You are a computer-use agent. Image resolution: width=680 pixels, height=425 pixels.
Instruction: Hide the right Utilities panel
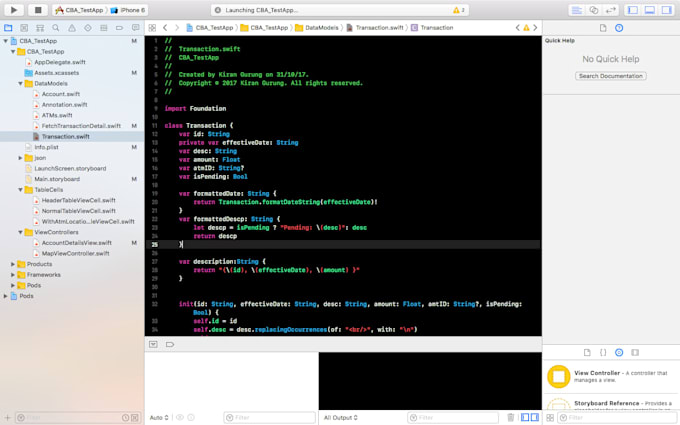666,10
